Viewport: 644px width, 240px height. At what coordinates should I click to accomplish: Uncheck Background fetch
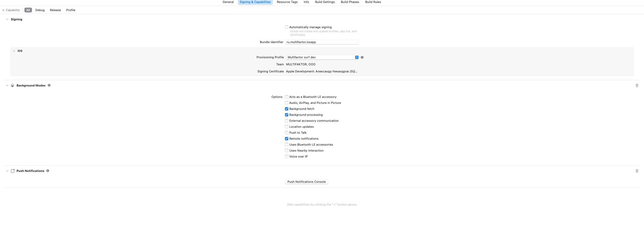tap(287, 109)
